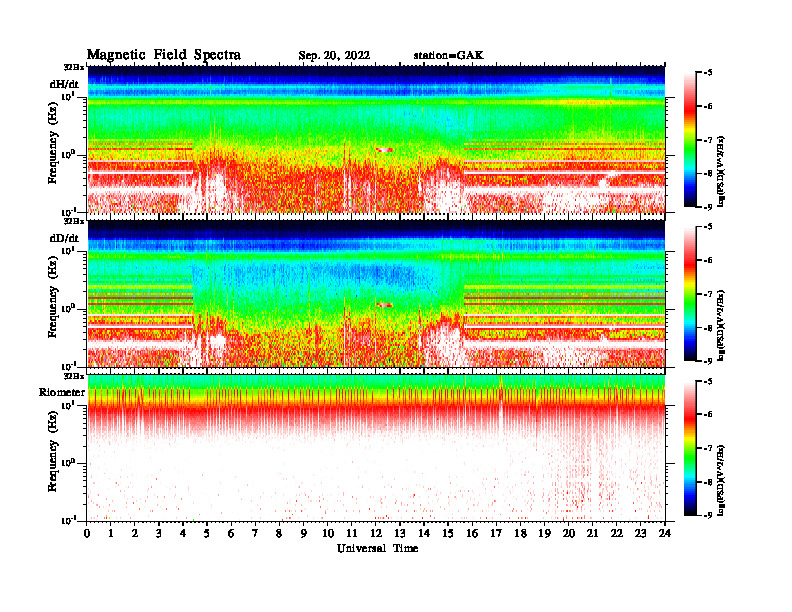Click the 32Hz tick label of Riometer panel
Image resolution: width=792 pixels, height=612 pixels.
coord(74,376)
